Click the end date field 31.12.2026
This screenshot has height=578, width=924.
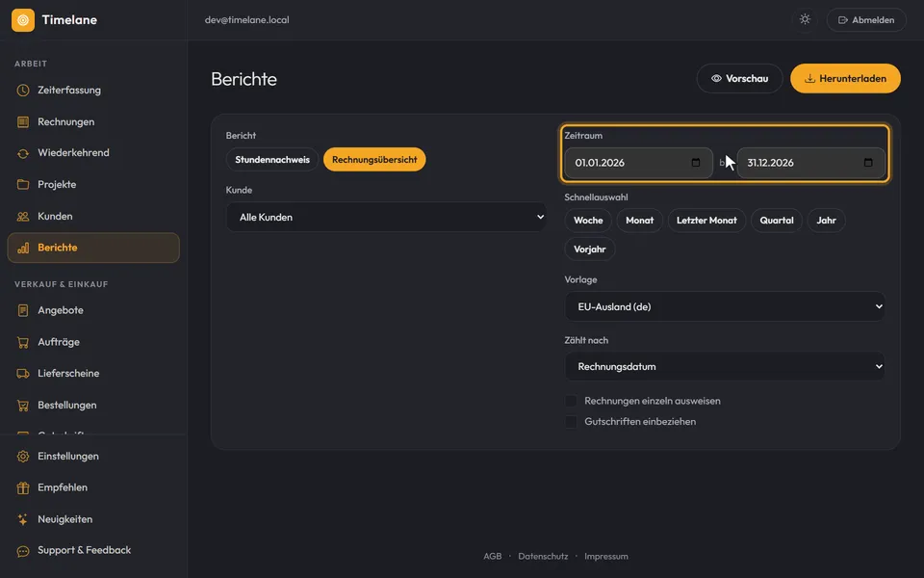click(x=810, y=163)
